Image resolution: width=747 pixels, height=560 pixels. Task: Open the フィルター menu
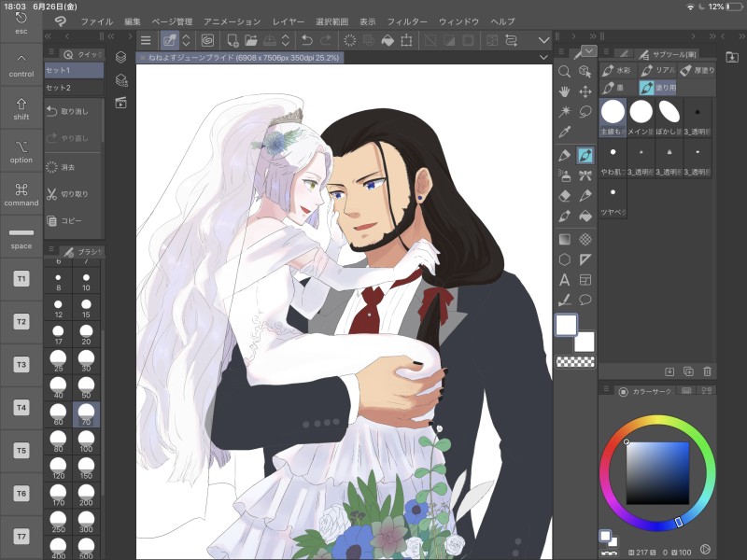click(407, 21)
